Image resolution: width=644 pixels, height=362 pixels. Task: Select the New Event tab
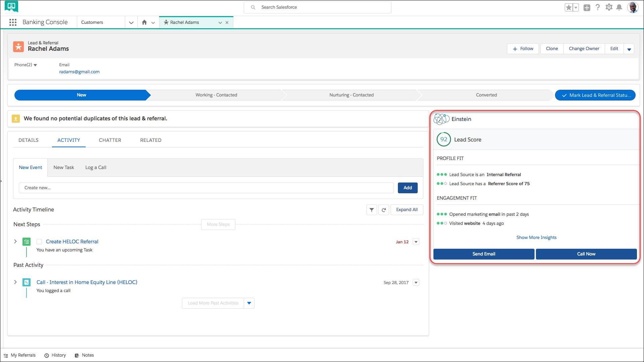click(x=31, y=167)
